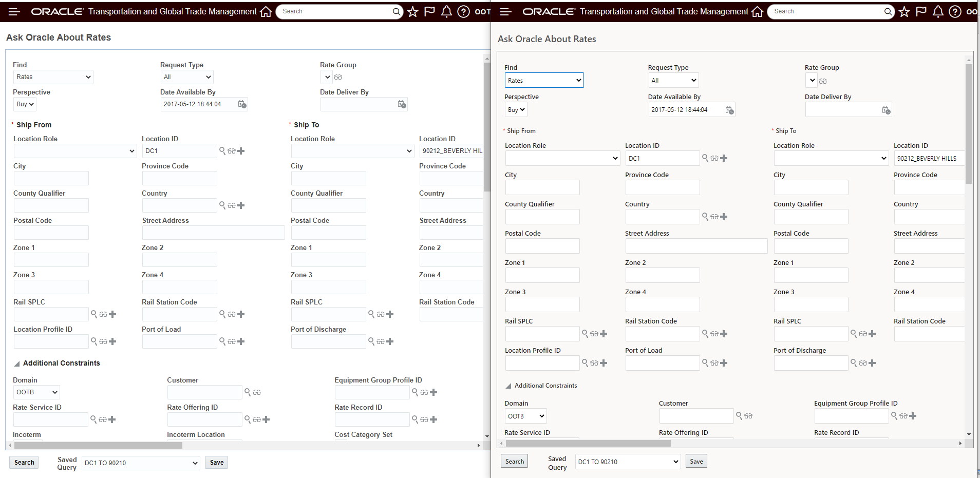Open notifications bell in left window

coord(447,11)
